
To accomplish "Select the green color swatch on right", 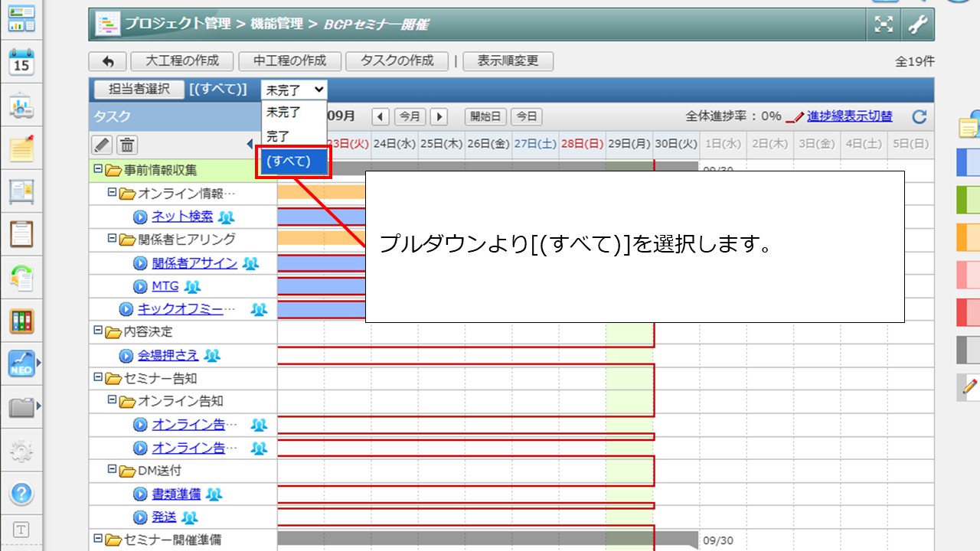I will (969, 201).
